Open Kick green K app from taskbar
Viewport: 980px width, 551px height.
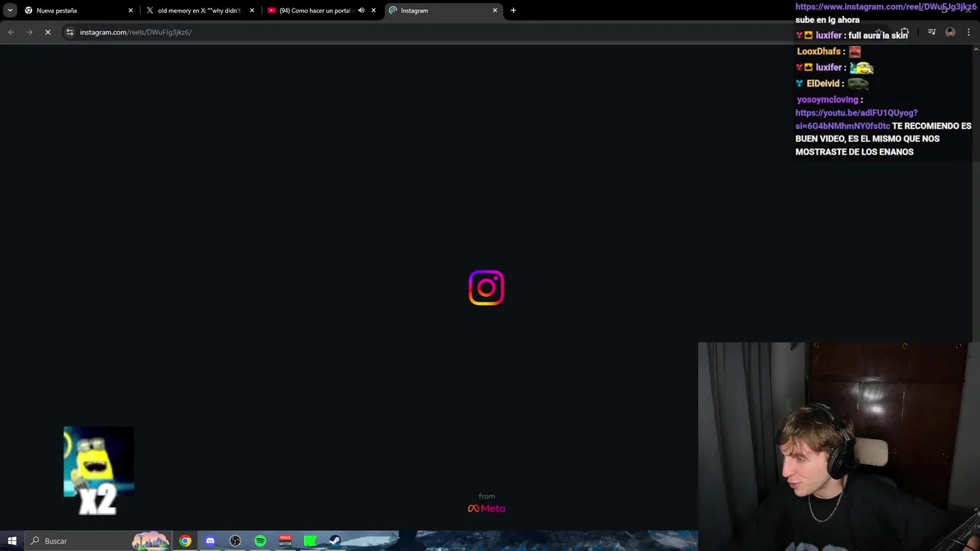click(x=310, y=541)
